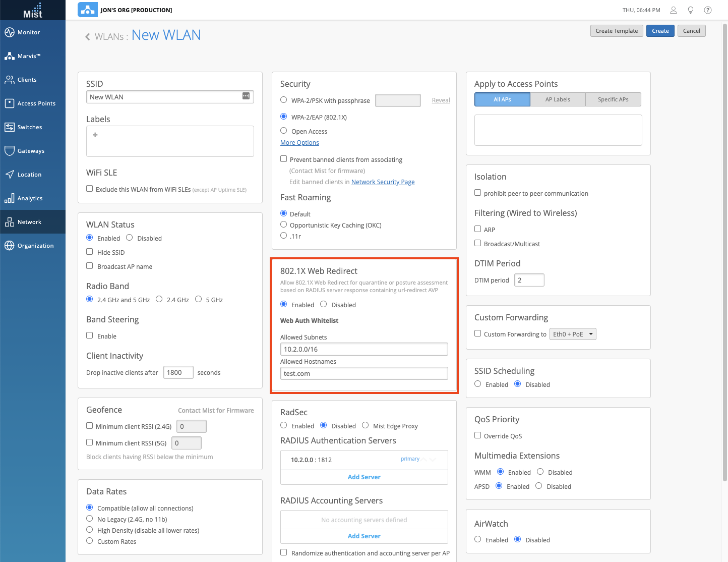This screenshot has width=728, height=562.
Task: Go to the Clients section icon
Action: click(9, 80)
